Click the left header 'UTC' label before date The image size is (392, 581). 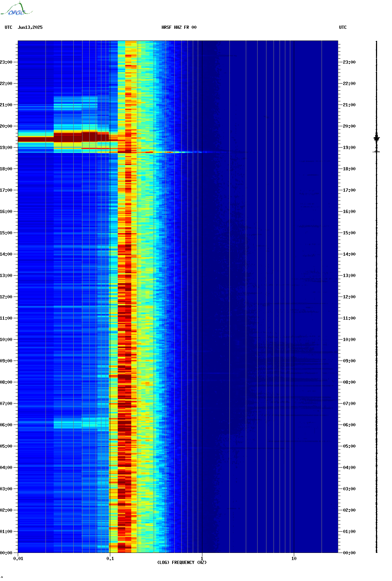coord(9,27)
